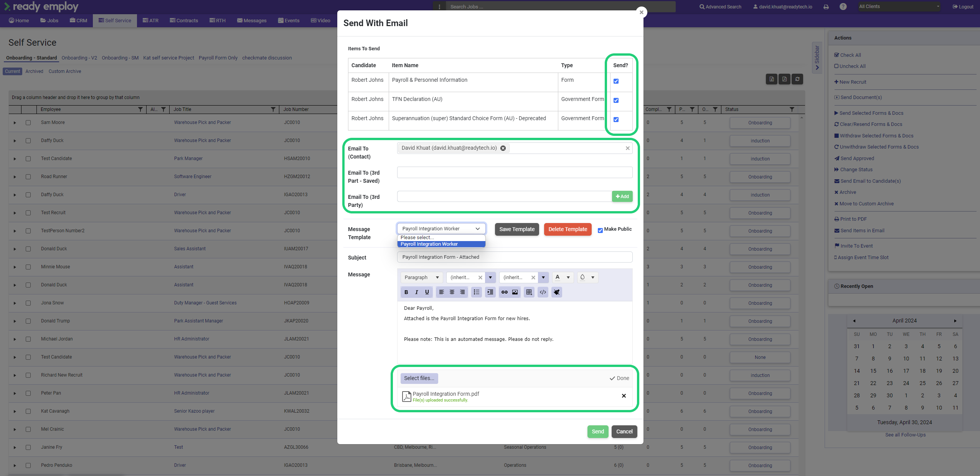Open the Message Template dropdown
The width and height of the screenshot is (980, 476).
point(441,229)
